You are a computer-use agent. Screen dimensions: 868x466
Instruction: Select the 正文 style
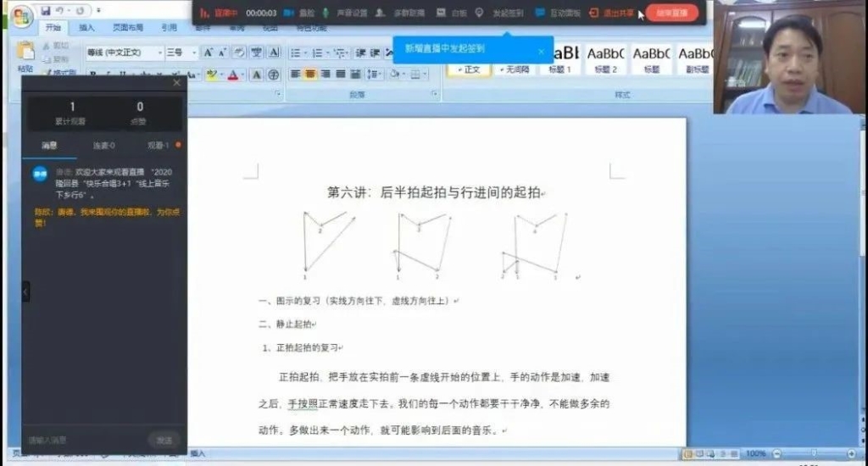469,69
